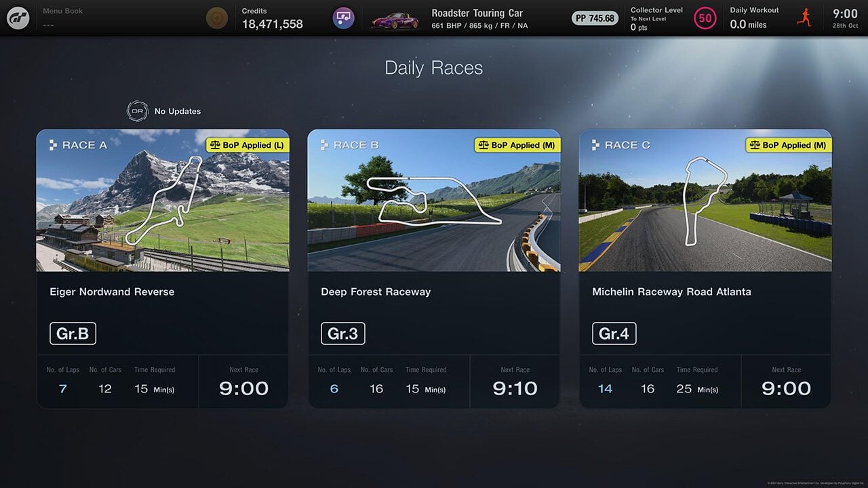Click the DR rating icon
Screen dimensions: 868x488
point(137,111)
